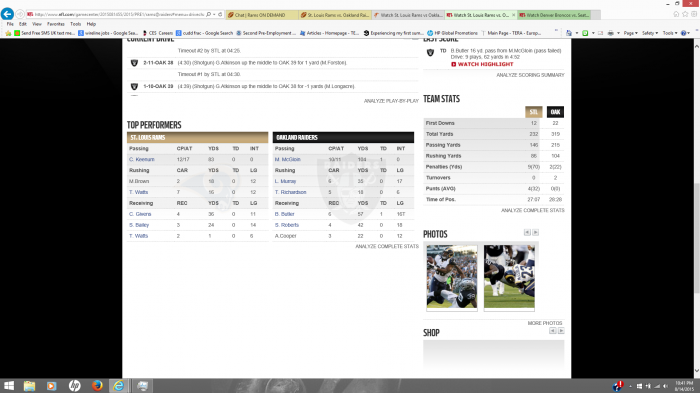
Task: Open the second game photo thumbnail
Action: (x=509, y=277)
